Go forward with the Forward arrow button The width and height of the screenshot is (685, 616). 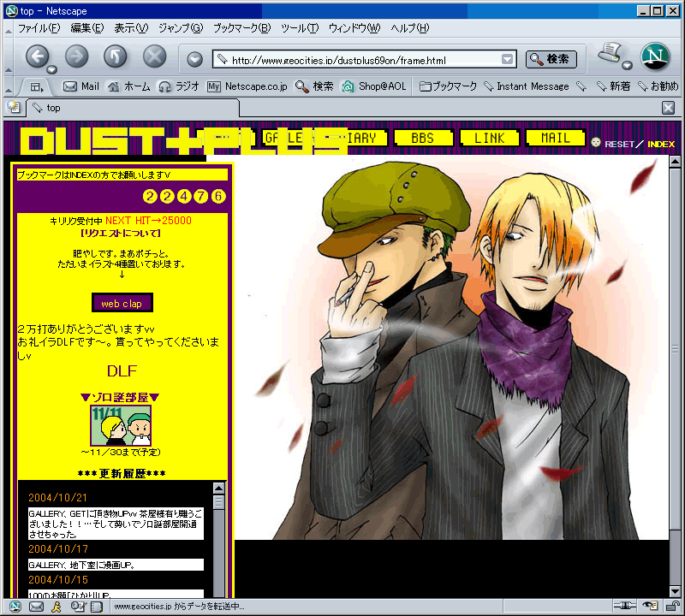77,56
